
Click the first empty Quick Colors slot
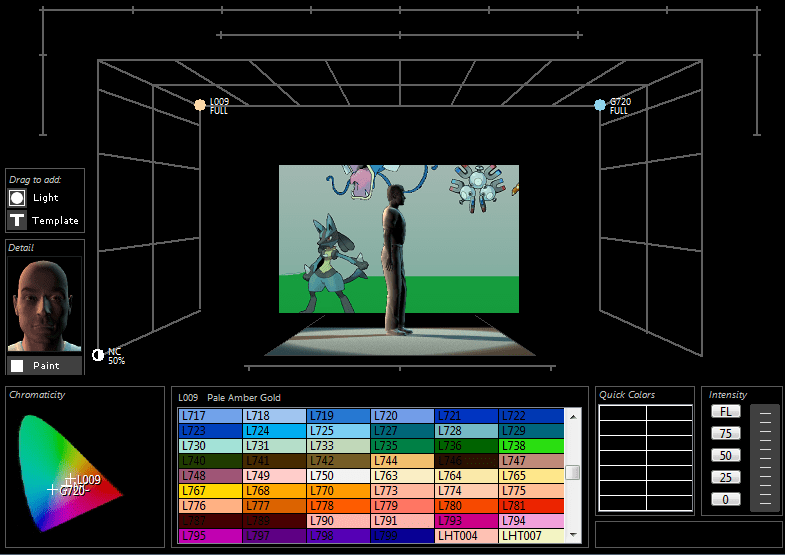(x=622, y=413)
